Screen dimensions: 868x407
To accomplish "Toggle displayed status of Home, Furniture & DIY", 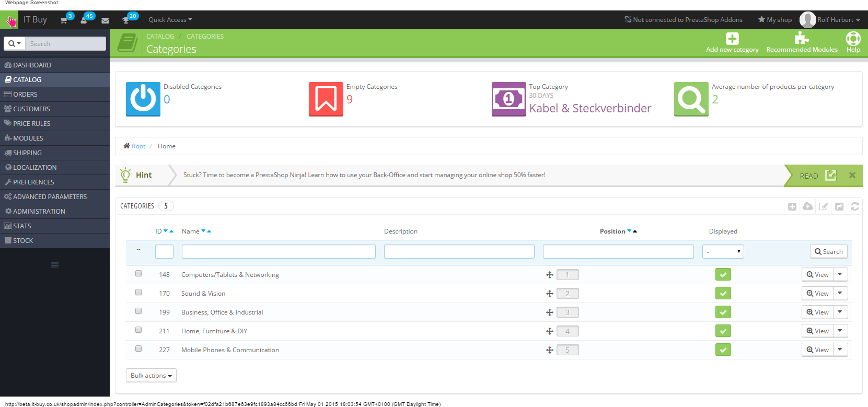I will coord(723,331).
